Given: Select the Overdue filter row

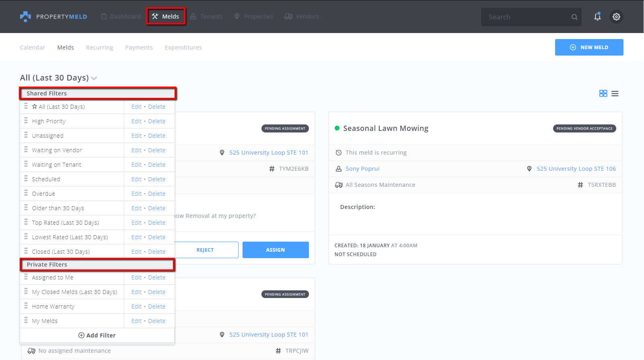Looking at the screenshot, I should point(43,194).
